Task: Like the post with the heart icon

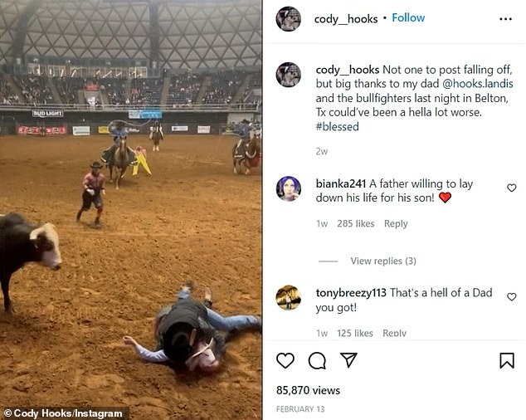Action: [285, 360]
